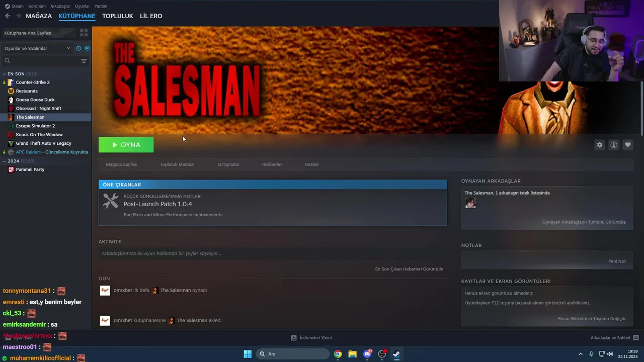Open File Explorer from taskbar
Screen dimensions: 644x362
tap(352, 354)
